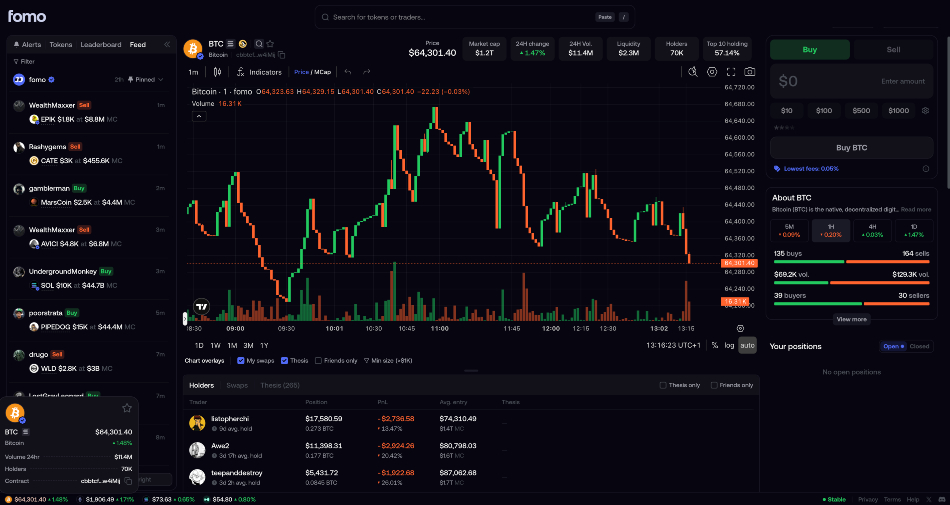Undo the last chart action
This screenshot has height=505, width=950.
tap(348, 72)
